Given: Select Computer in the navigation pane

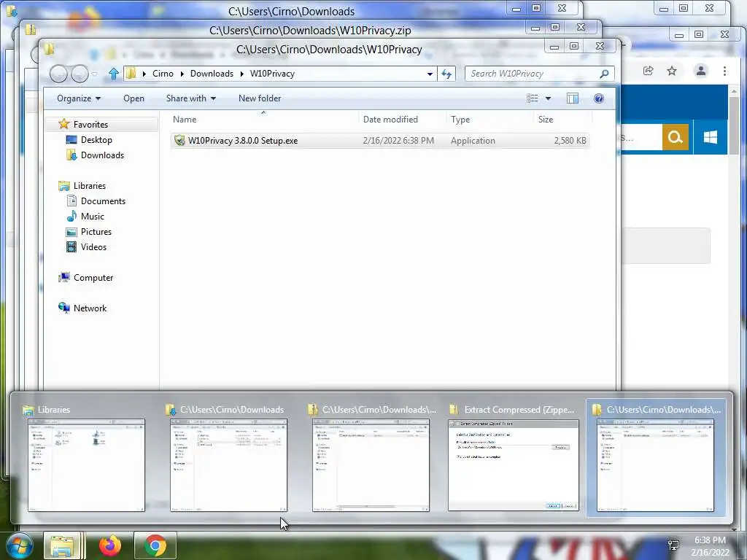Looking at the screenshot, I should 93,278.
